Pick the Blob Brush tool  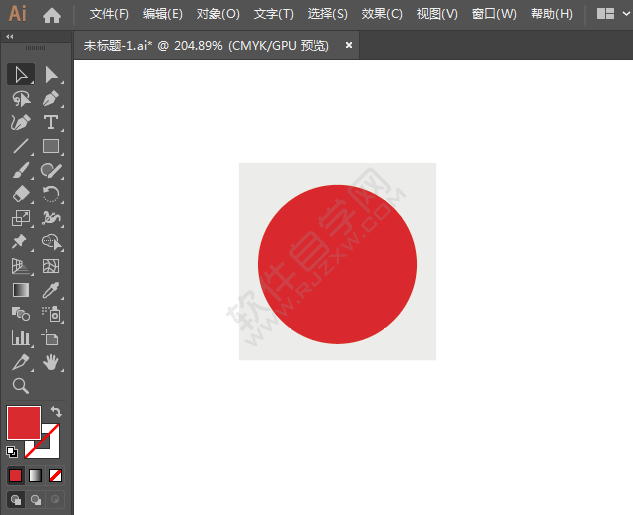pyautogui.click(x=51, y=170)
